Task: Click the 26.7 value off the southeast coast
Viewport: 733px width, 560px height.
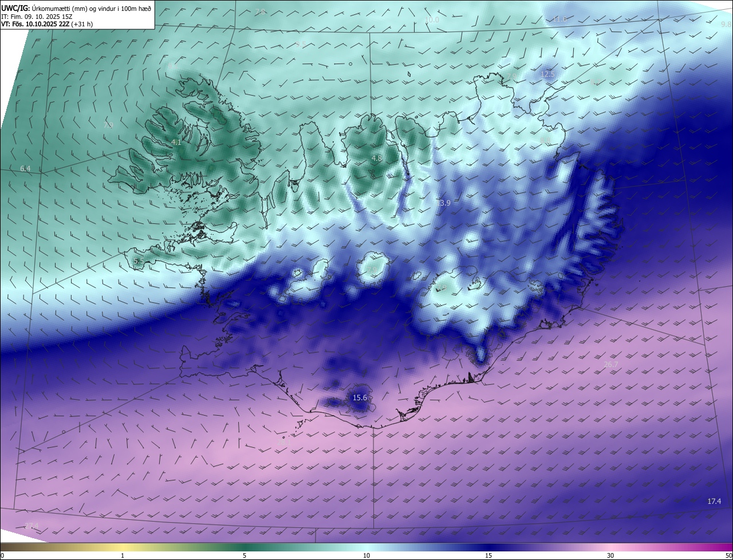Action: pyautogui.click(x=611, y=364)
